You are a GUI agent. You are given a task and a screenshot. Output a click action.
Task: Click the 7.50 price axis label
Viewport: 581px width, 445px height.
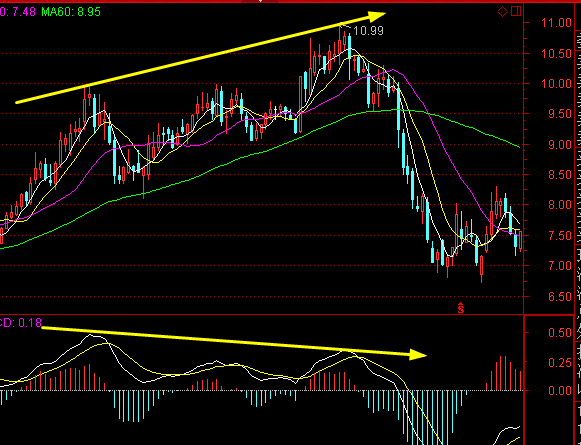click(x=559, y=236)
